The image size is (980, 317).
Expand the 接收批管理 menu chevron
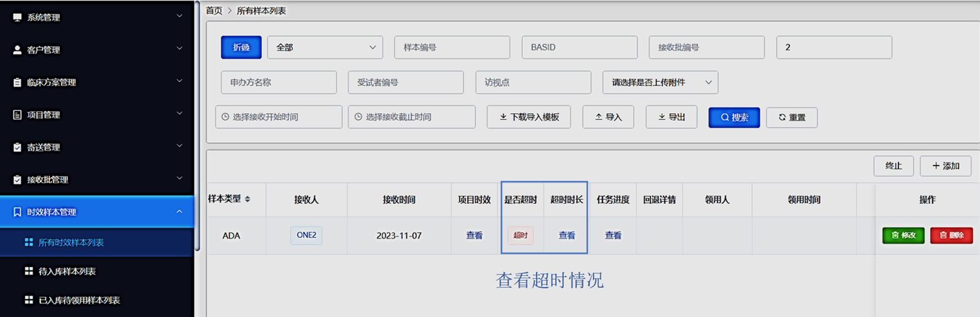coord(179,179)
